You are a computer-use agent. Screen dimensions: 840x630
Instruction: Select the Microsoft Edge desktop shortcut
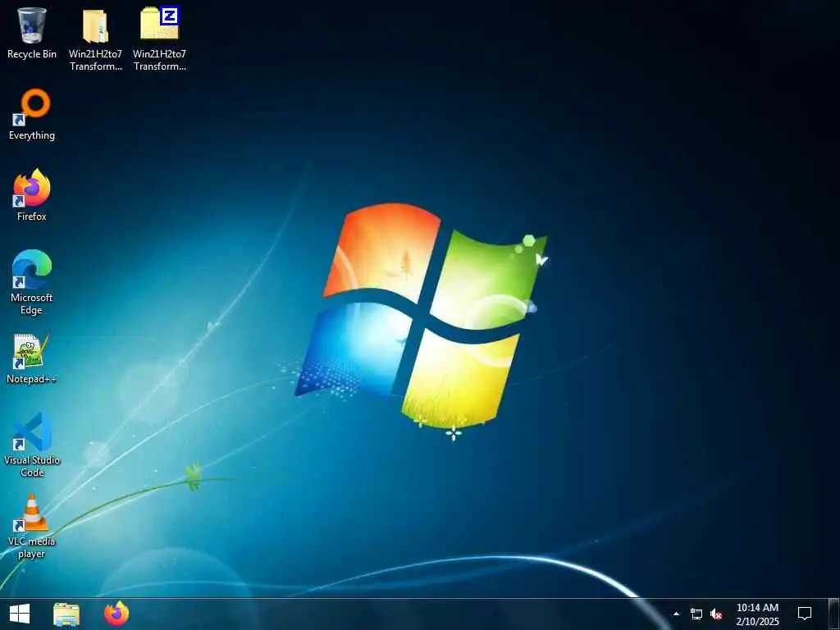32,282
